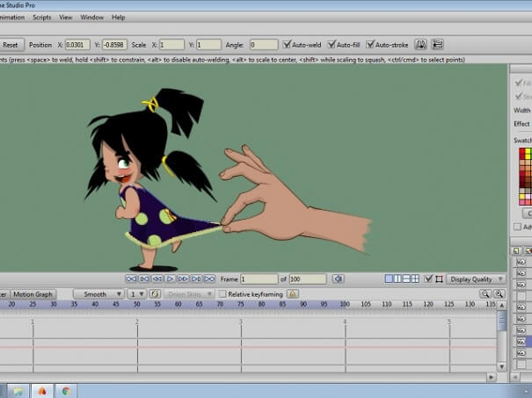The height and width of the screenshot is (398, 532).
Task: Click the audio speaker icon beside frame count
Action: click(337, 279)
